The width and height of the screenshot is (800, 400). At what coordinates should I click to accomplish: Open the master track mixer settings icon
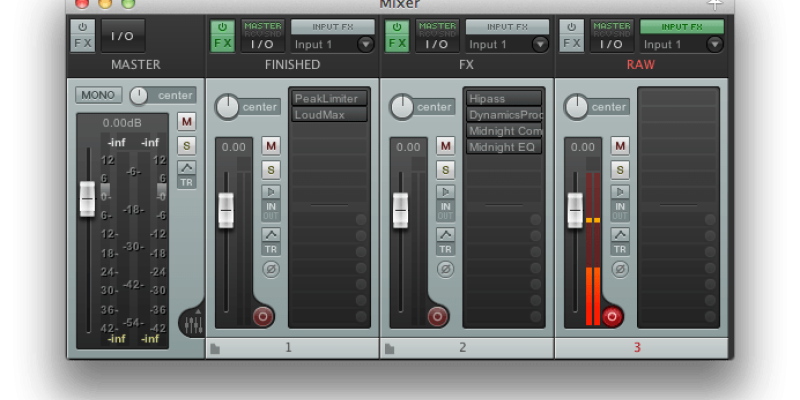click(x=191, y=321)
